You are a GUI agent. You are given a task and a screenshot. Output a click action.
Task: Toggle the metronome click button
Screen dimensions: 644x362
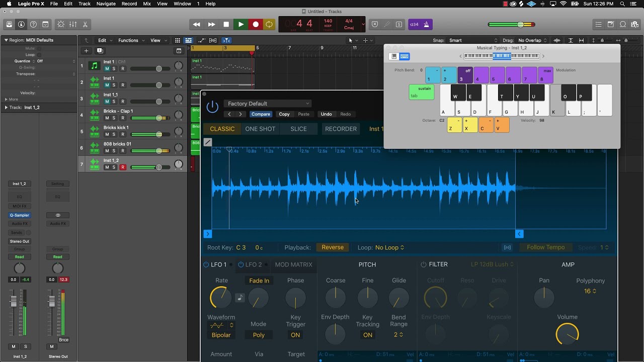pyautogui.click(x=427, y=24)
